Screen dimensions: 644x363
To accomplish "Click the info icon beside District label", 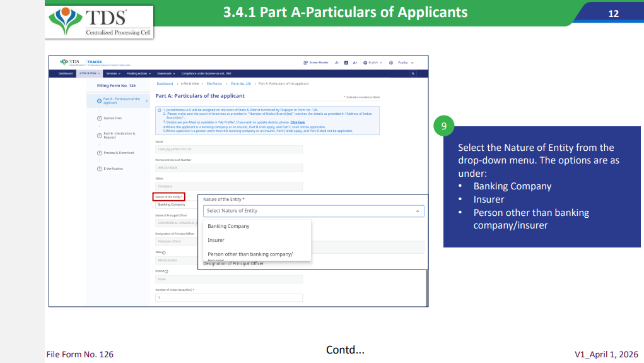I will (x=166, y=271).
